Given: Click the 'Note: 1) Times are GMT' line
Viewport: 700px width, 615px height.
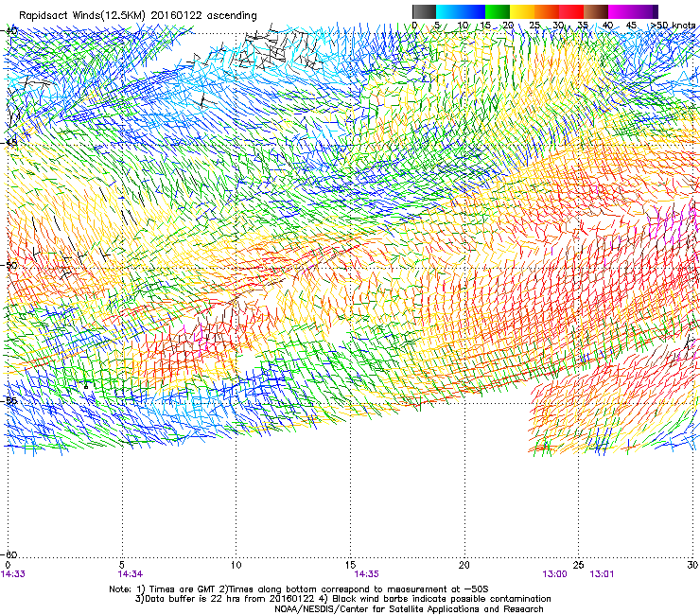Looking at the screenshot, I should coord(299,589).
